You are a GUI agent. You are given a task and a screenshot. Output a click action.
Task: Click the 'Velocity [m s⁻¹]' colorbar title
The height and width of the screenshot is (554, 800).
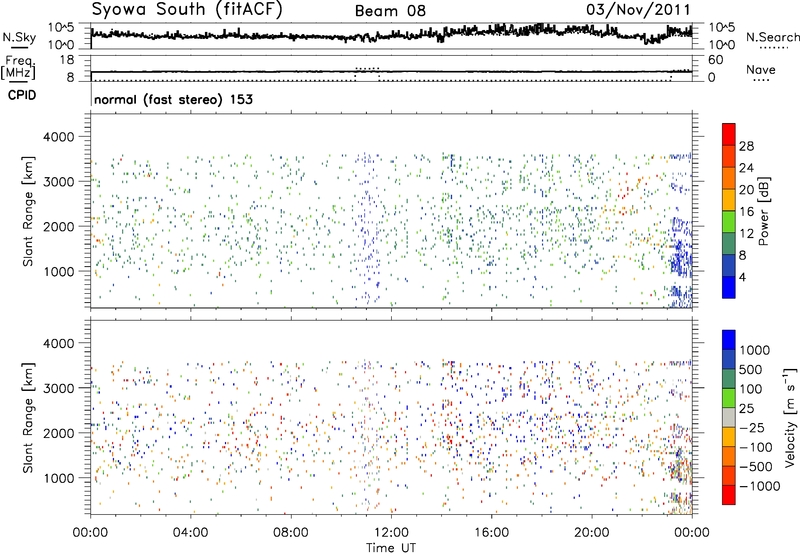791,418
